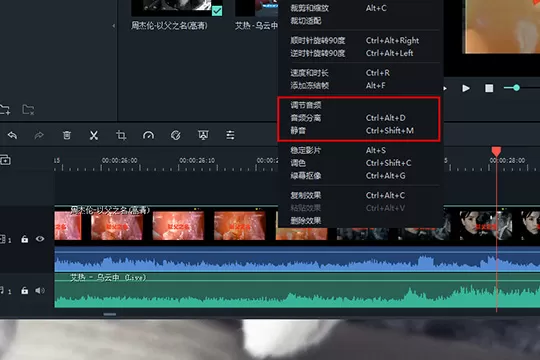Screen dimensions: 540x360
Task: Click the preview volume slider handle
Action: pos(516,88)
